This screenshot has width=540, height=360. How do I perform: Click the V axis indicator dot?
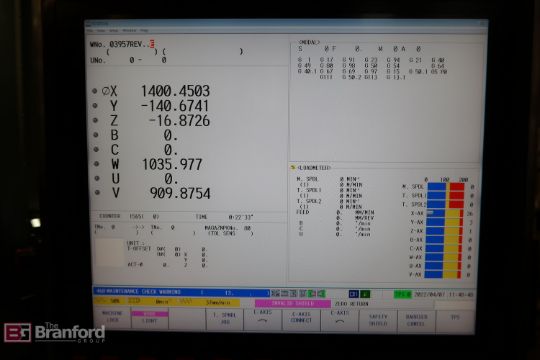(97, 193)
